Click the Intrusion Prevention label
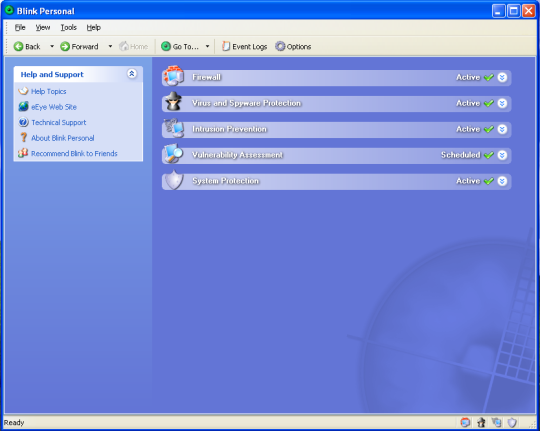The width and height of the screenshot is (540, 431). [229, 129]
